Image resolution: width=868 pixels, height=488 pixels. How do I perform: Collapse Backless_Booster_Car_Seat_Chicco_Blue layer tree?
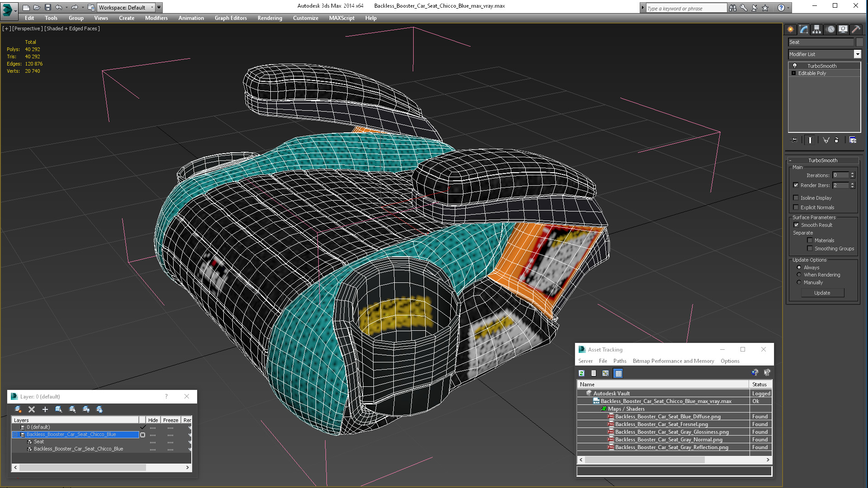[x=15, y=435]
